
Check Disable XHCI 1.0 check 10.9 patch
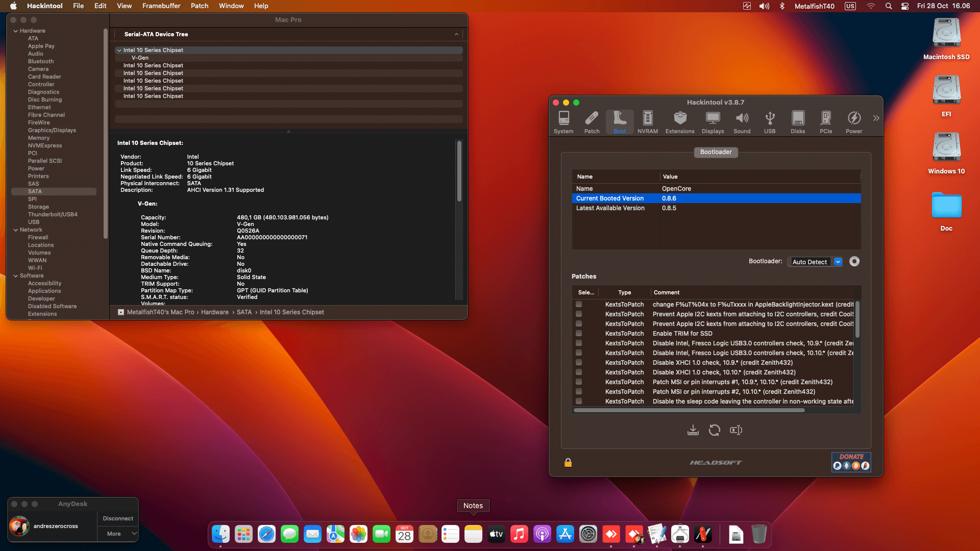pos(579,362)
